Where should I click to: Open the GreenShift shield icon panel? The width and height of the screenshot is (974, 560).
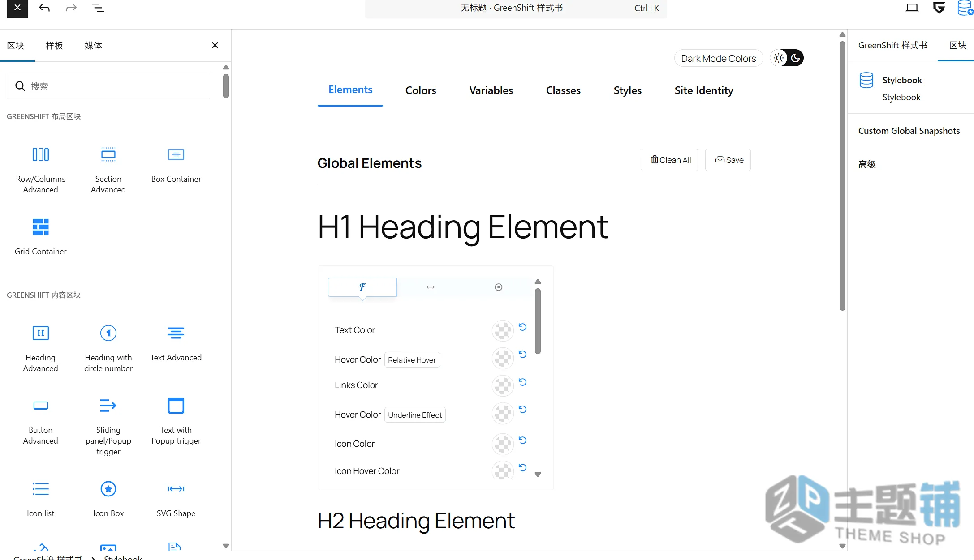[939, 8]
